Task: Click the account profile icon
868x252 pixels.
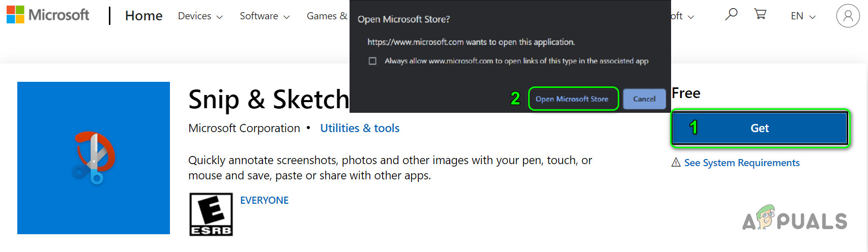Action: (x=848, y=16)
